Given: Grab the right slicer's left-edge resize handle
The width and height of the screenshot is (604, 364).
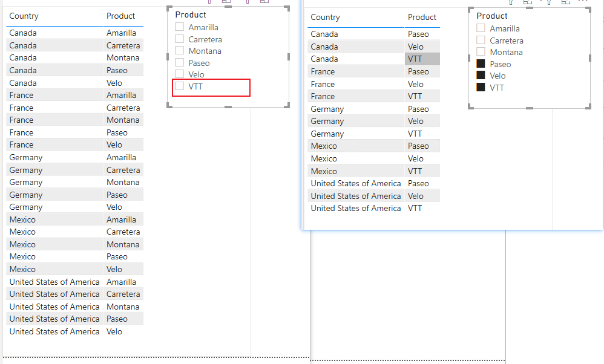Looking at the screenshot, I should click(x=469, y=57).
